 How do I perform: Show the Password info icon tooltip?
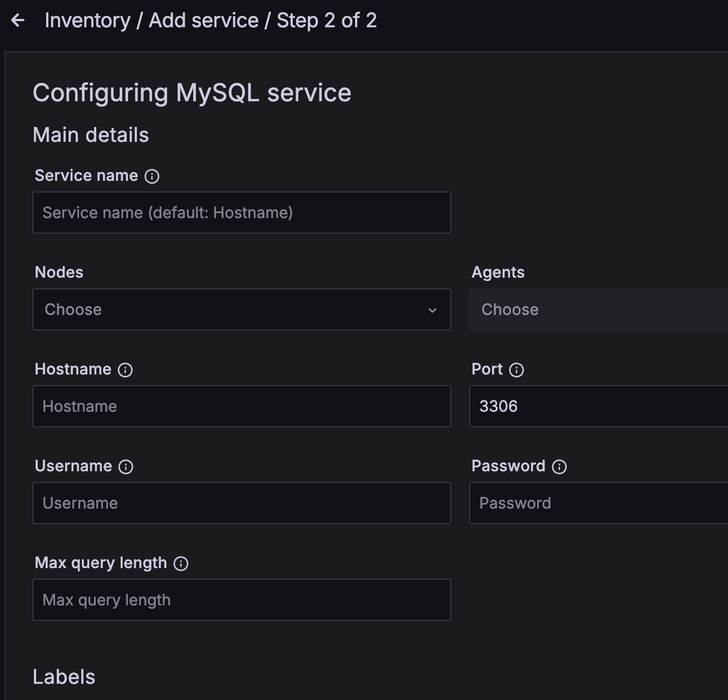pos(559,467)
